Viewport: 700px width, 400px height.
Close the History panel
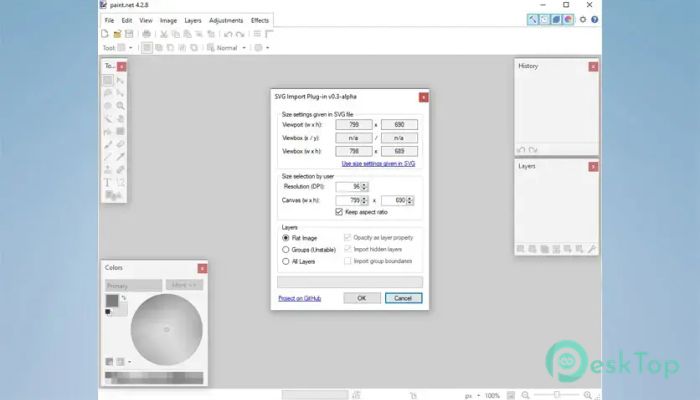click(x=593, y=67)
